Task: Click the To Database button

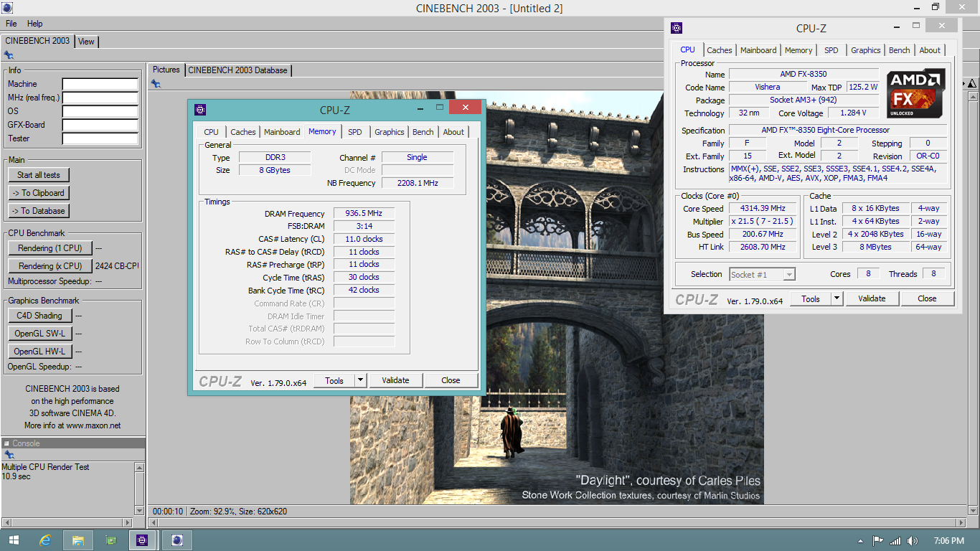Action: pos(39,211)
